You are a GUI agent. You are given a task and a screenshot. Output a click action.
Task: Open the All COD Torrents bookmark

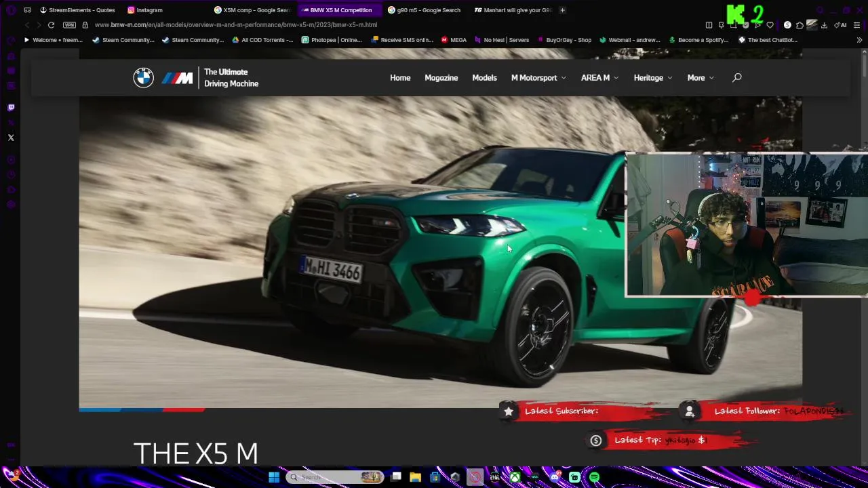[262, 40]
